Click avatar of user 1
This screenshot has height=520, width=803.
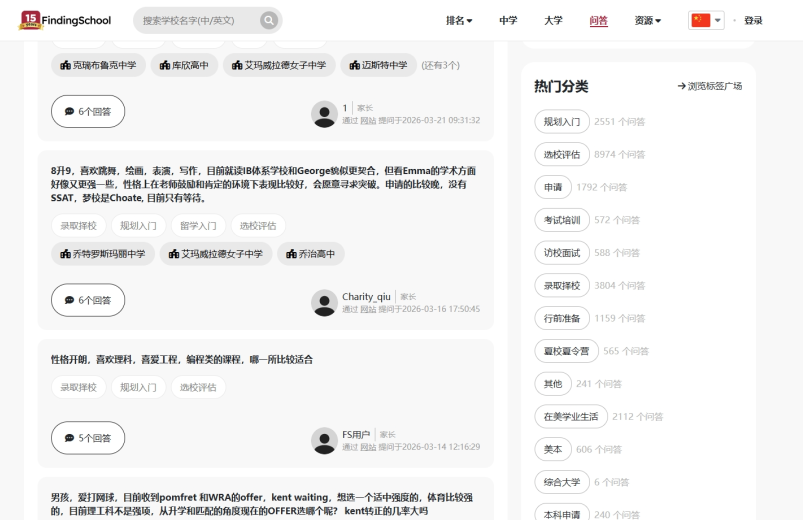point(324,114)
